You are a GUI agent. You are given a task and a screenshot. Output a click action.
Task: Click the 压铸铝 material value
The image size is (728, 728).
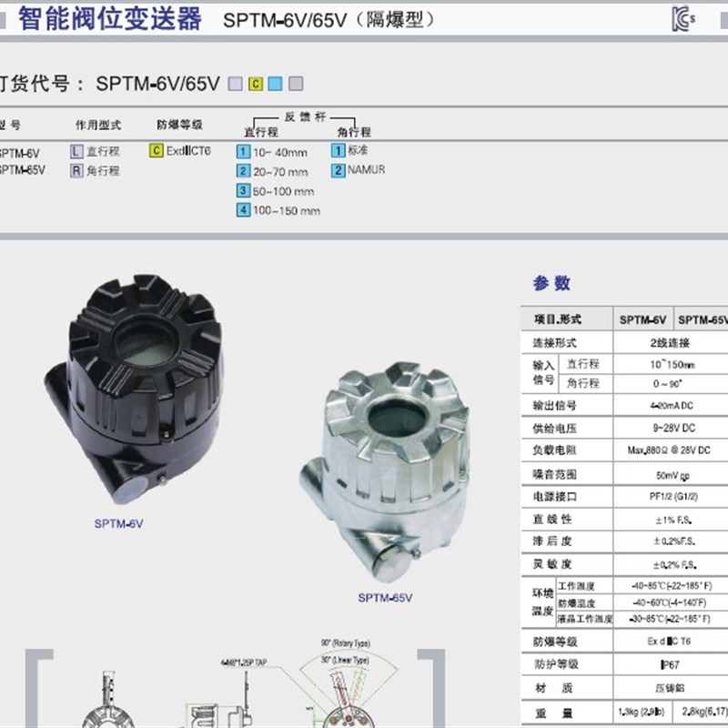click(670, 688)
